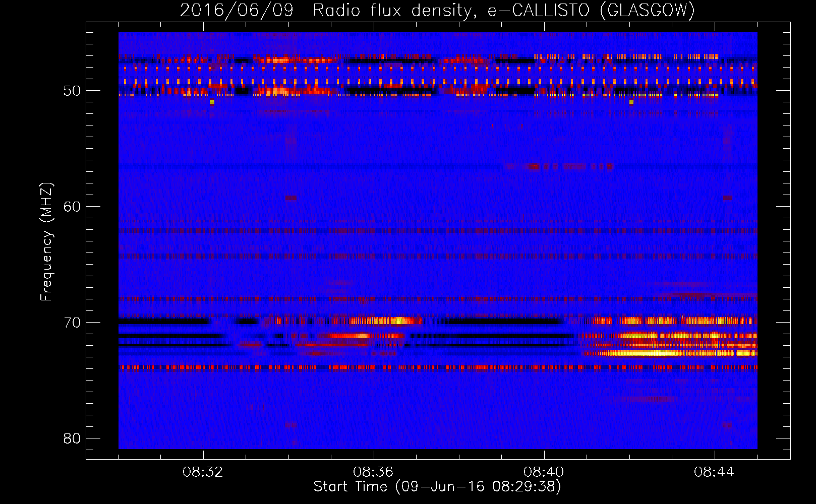The width and height of the screenshot is (816, 504).
Task: Click the '08:44' time tick label
Action: click(714, 472)
